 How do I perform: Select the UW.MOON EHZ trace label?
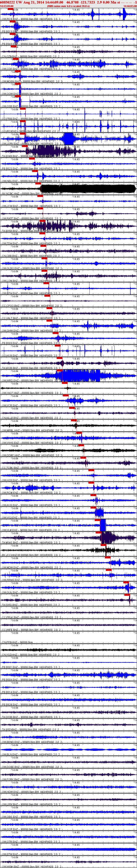point(31,81)
